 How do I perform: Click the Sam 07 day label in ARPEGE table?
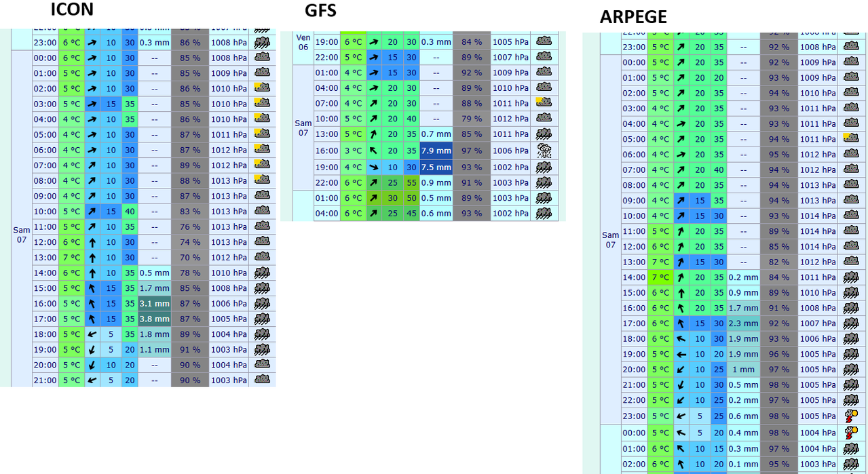pos(611,239)
